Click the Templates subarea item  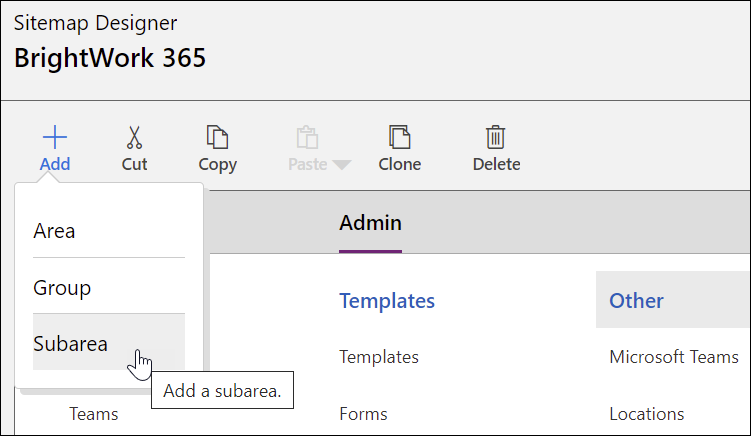pyautogui.click(x=379, y=357)
